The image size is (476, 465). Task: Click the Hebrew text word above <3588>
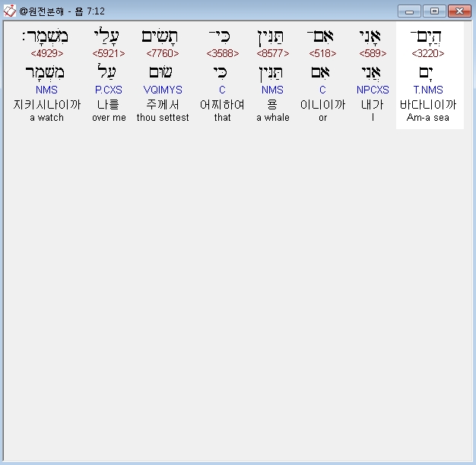tap(220, 36)
